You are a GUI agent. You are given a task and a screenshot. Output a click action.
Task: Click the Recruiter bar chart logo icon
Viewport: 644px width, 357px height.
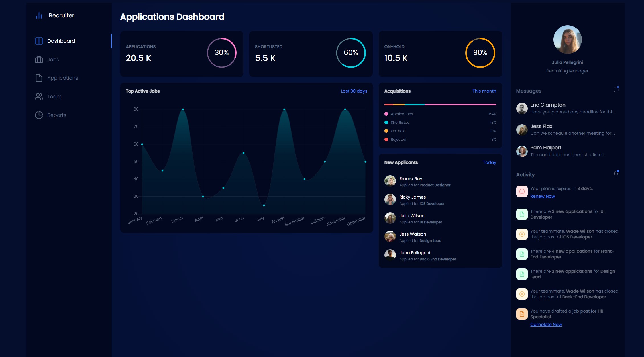(39, 15)
